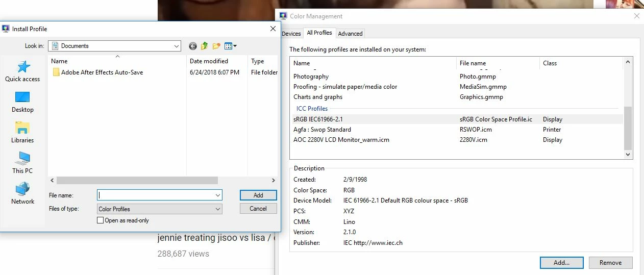644x275 pixels.
Task: Click the 6/24/2018 6:07 PM date cell
Action: pyautogui.click(x=214, y=72)
